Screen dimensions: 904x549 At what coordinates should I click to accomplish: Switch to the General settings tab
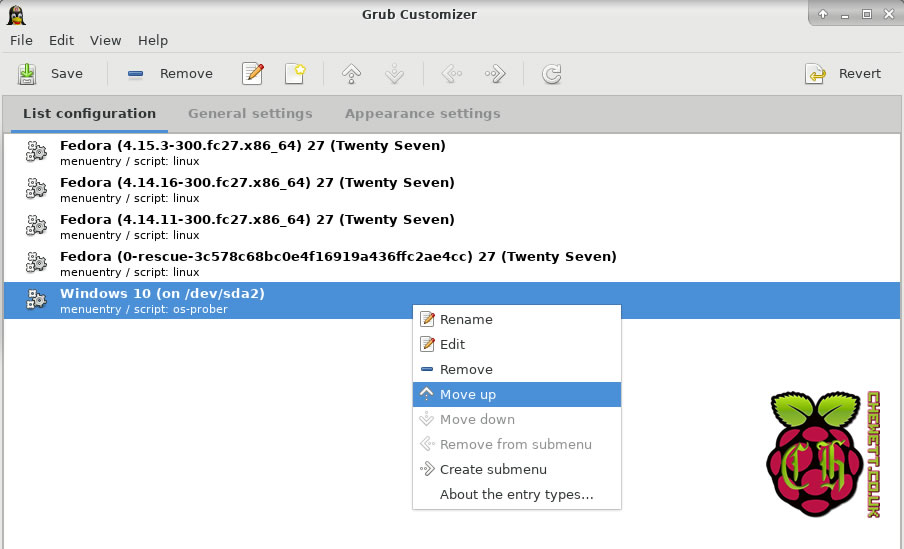click(x=250, y=114)
